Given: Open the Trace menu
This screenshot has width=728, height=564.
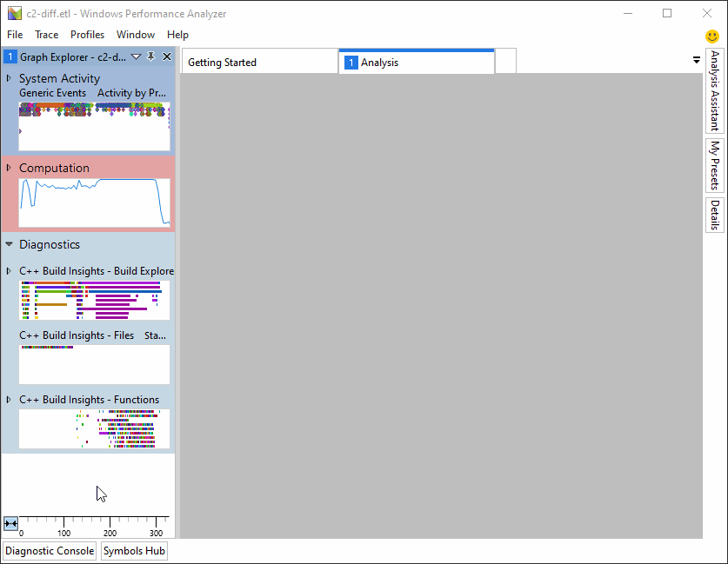Looking at the screenshot, I should click(46, 35).
